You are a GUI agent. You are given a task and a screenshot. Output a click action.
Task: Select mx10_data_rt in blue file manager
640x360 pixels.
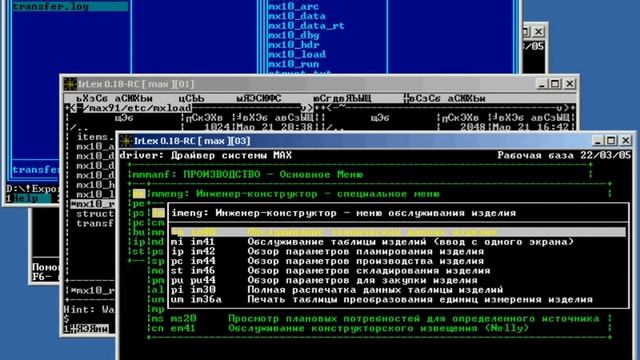pos(306,26)
